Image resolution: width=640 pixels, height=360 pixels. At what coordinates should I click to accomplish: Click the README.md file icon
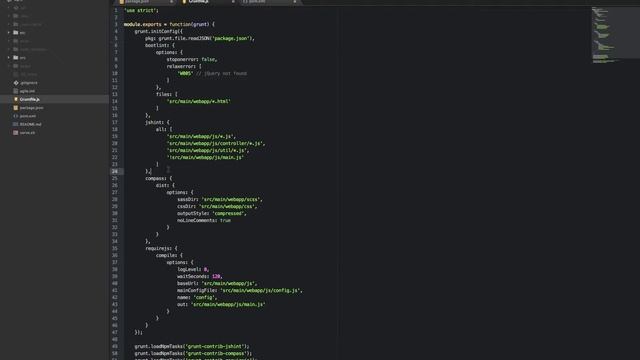point(16,124)
